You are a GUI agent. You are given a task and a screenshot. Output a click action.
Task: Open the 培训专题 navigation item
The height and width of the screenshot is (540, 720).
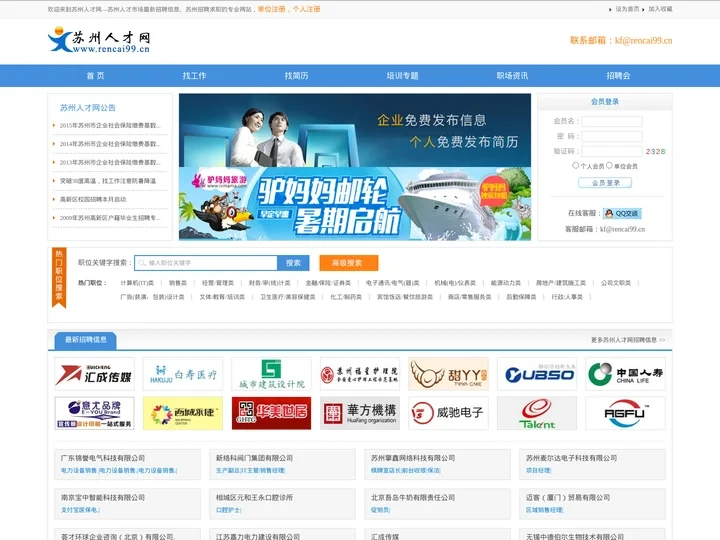402,76
